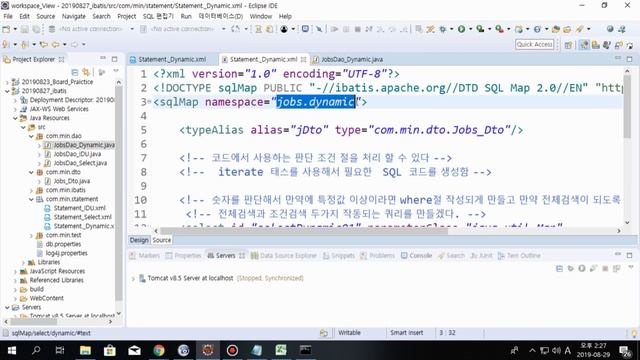This screenshot has width=640, height=360.
Task: Select JobsDao_IDU.java in the tree
Action: 77,154
